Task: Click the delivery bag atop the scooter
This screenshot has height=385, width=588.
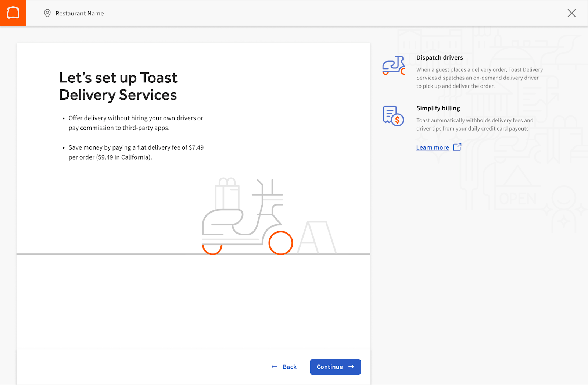Action: 227,193
